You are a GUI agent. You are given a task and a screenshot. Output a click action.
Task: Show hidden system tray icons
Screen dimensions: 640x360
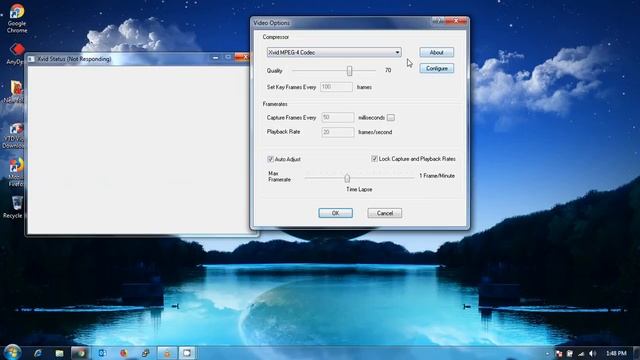point(547,353)
